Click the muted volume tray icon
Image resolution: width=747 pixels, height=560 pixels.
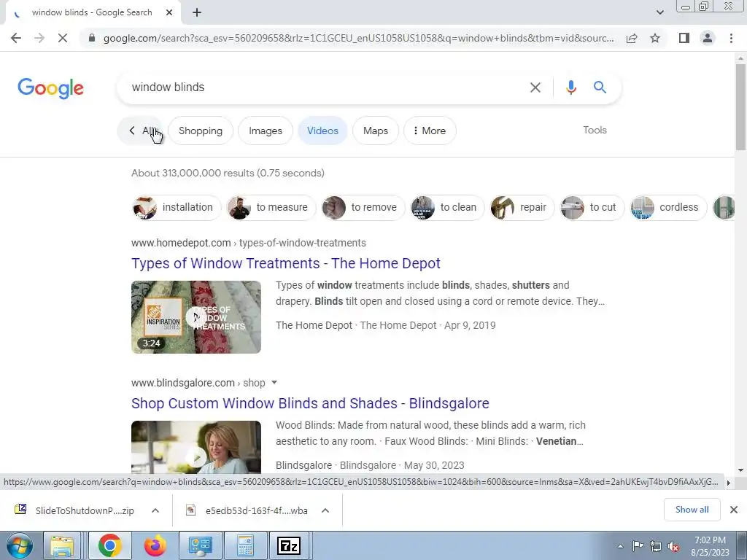673,546
